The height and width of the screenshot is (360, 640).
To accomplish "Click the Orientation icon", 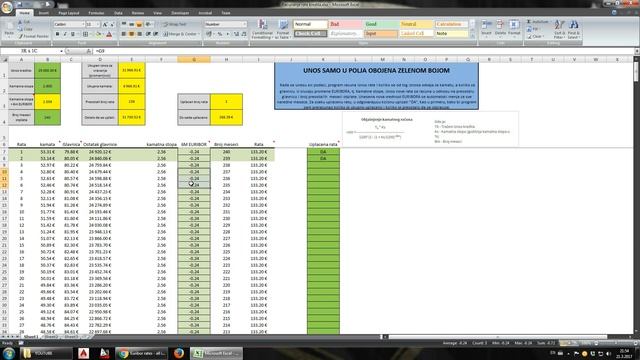I will 149,24.
